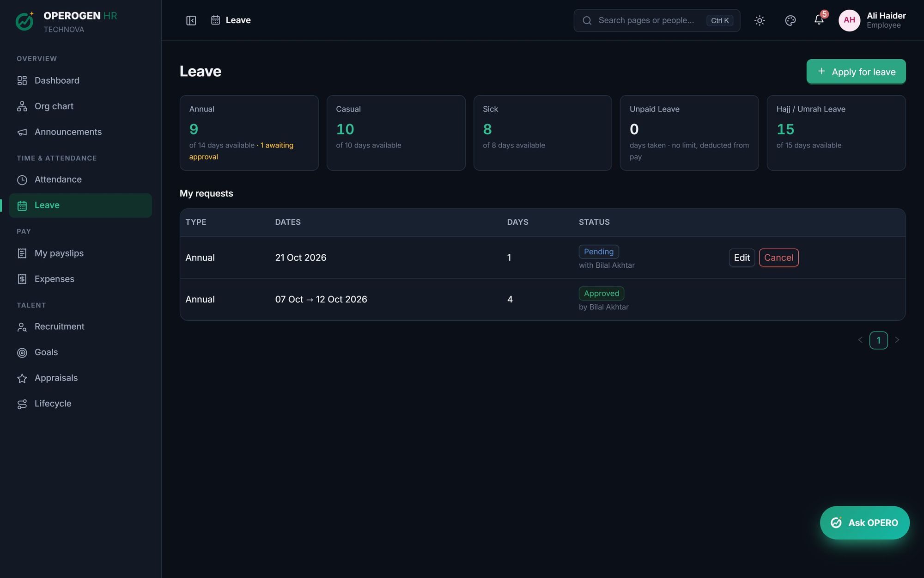Collapse the sidebar panel icon
Image resolution: width=924 pixels, height=578 pixels.
coord(191,20)
